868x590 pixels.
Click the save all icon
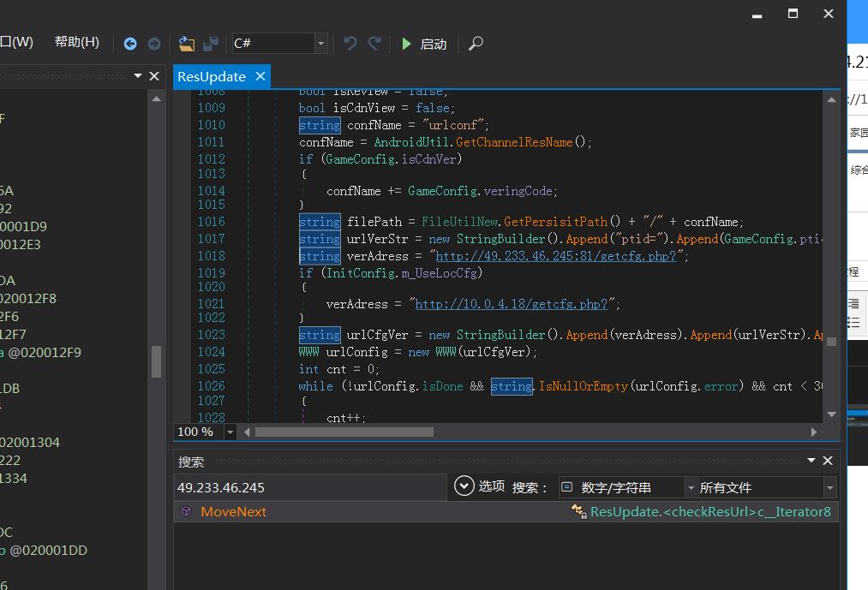pos(210,44)
